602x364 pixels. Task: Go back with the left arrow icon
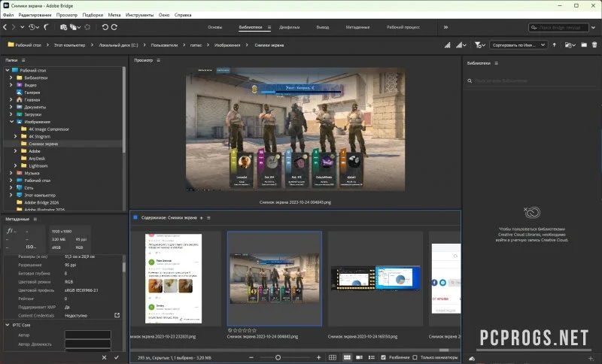pos(5,27)
